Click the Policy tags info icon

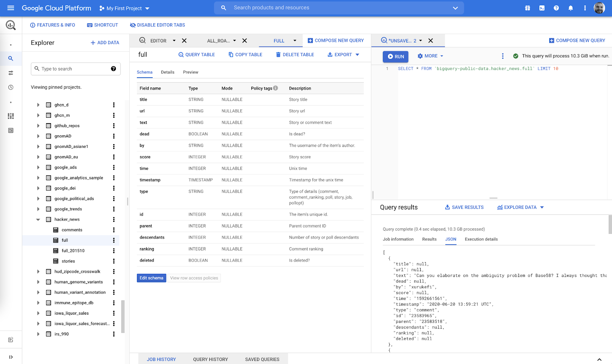275,88
